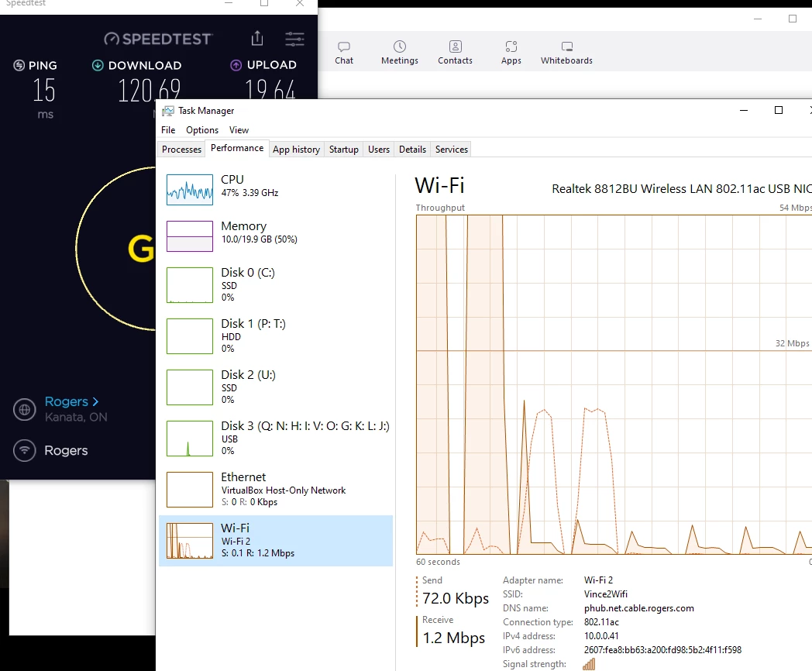Click the connection type 802.11ac value
The width and height of the screenshot is (812, 671).
point(601,622)
